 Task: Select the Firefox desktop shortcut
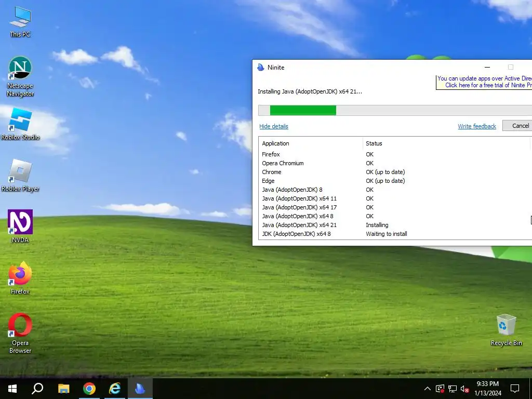point(20,278)
